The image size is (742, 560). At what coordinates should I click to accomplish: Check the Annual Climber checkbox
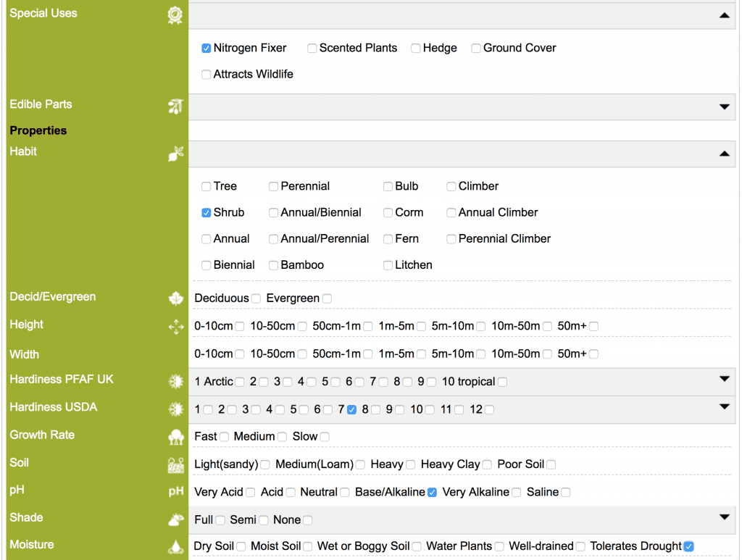[x=451, y=213]
